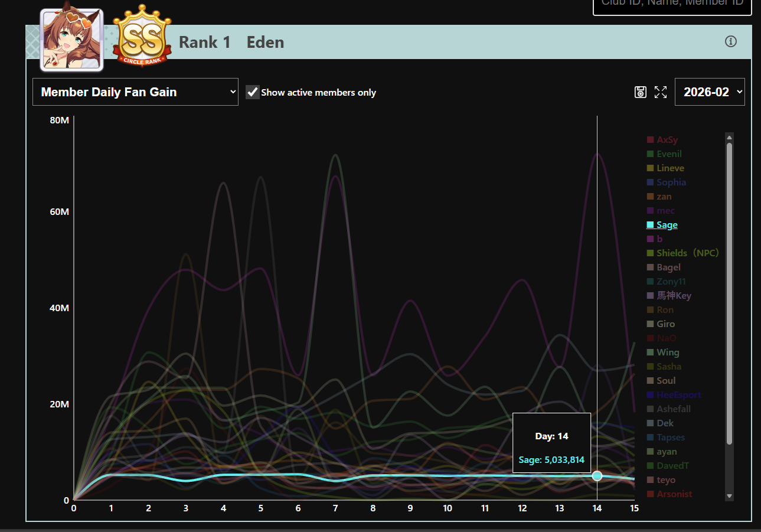Uncheck Show active members only
Viewport: 761px width, 532px height.
pyautogui.click(x=253, y=92)
